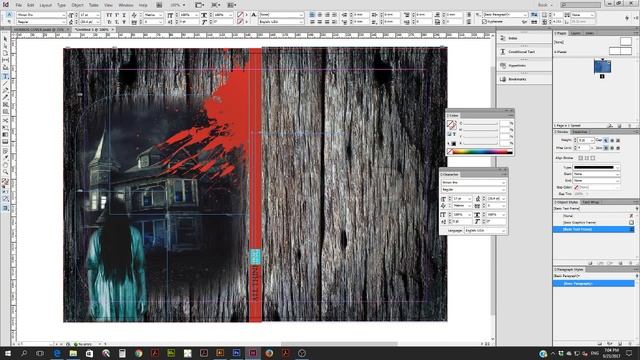The height and width of the screenshot is (360, 640).
Task: Select miter join icon in Stroke panel
Action: (x=606, y=148)
